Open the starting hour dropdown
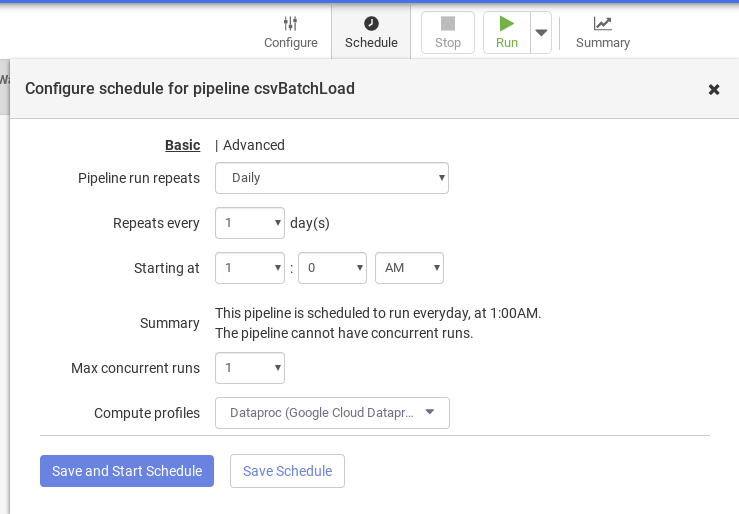 pyautogui.click(x=250, y=268)
